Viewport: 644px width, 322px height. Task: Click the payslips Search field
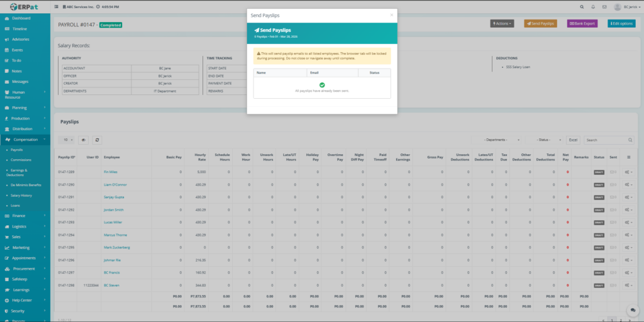point(605,140)
